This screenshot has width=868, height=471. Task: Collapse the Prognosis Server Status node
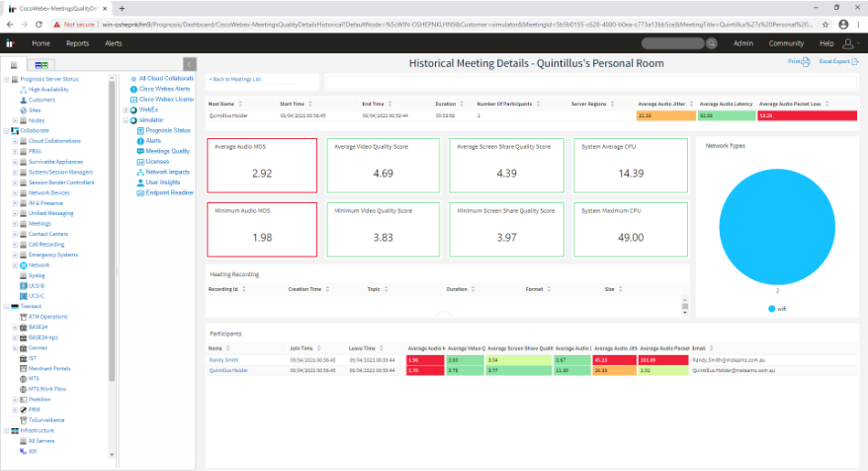[x=5, y=79]
